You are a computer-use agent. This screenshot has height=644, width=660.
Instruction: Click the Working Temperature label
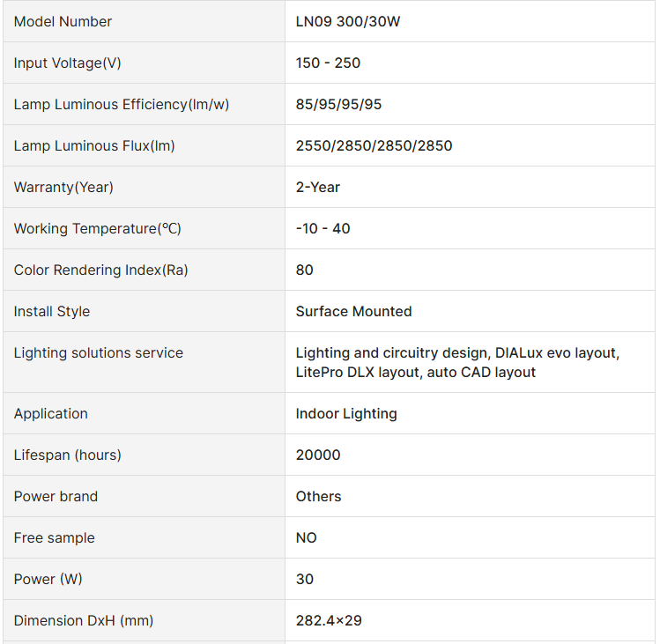coord(97,228)
